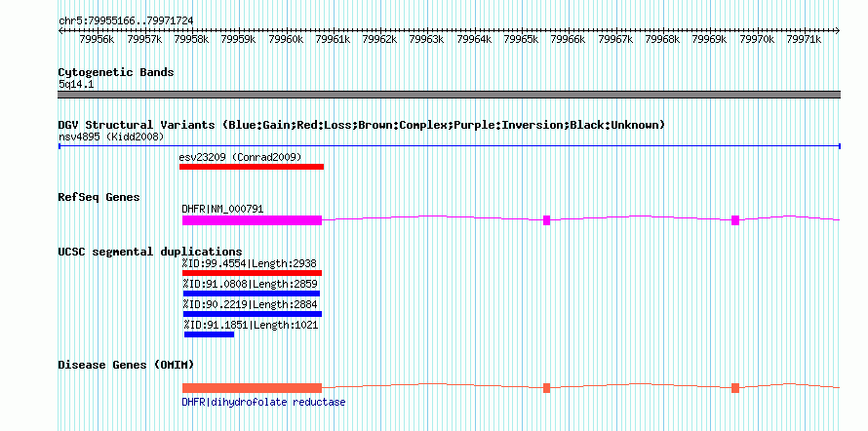Click the small orange OMIM exon near 79965.5k

(x=546, y=388)
